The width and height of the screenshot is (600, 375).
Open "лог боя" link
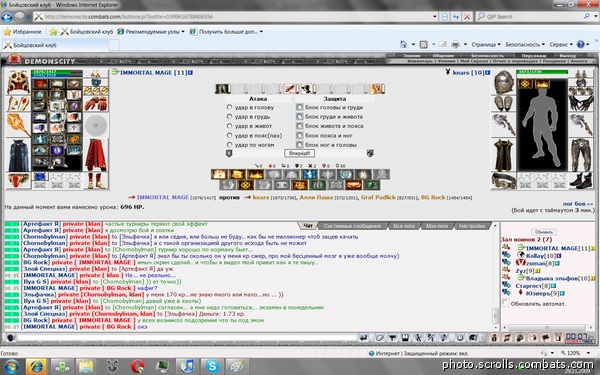click(x=578, y=204)
